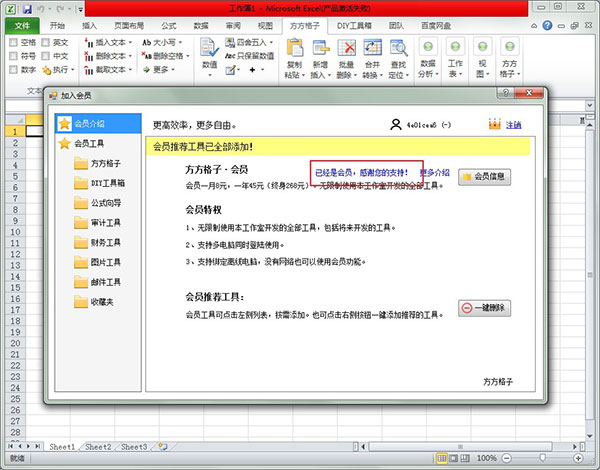Switch to the DIY工具箱 ribbon tab
600x470 pixels.
(x=354, y=26)
